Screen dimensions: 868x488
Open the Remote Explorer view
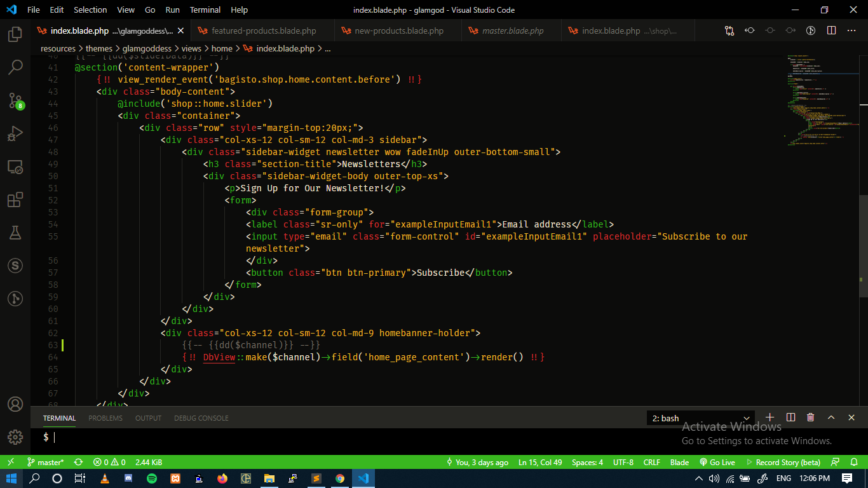click(x=15, y=167)
